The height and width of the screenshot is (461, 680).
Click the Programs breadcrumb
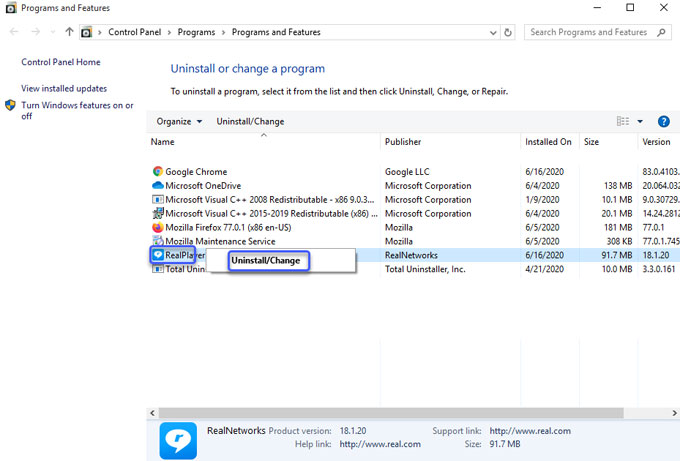[196, 32]
